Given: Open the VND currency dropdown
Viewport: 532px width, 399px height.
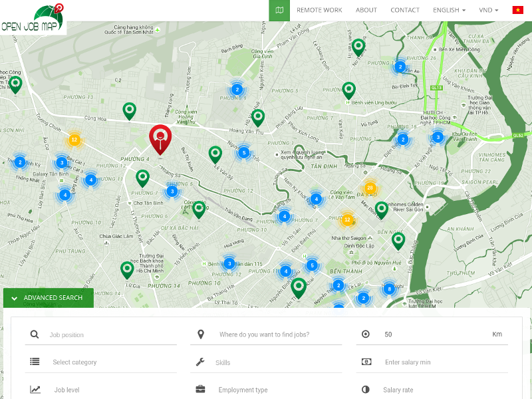Looking at the screenshot, I should [x=489, y=10].
